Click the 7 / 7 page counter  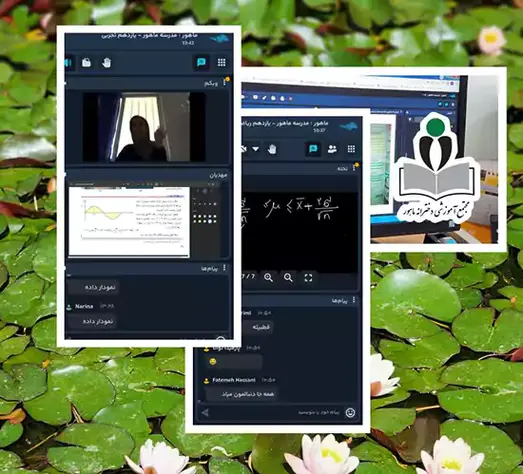tap(248, 277)
